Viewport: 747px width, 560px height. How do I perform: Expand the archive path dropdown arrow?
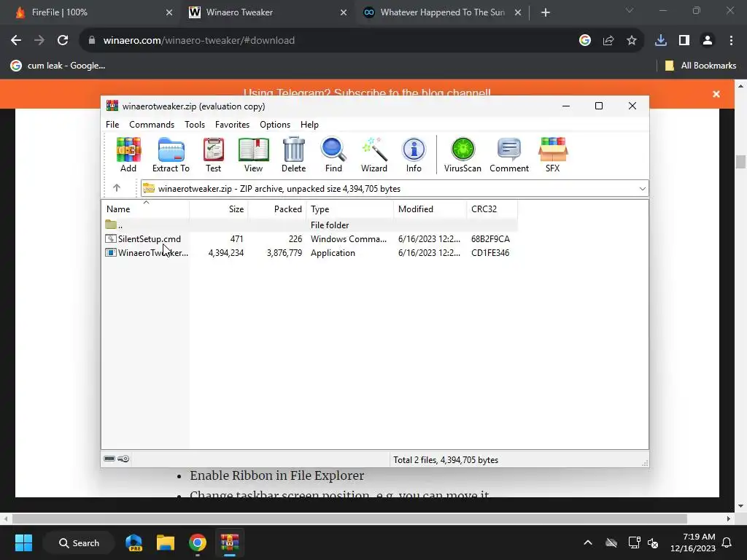642,189
